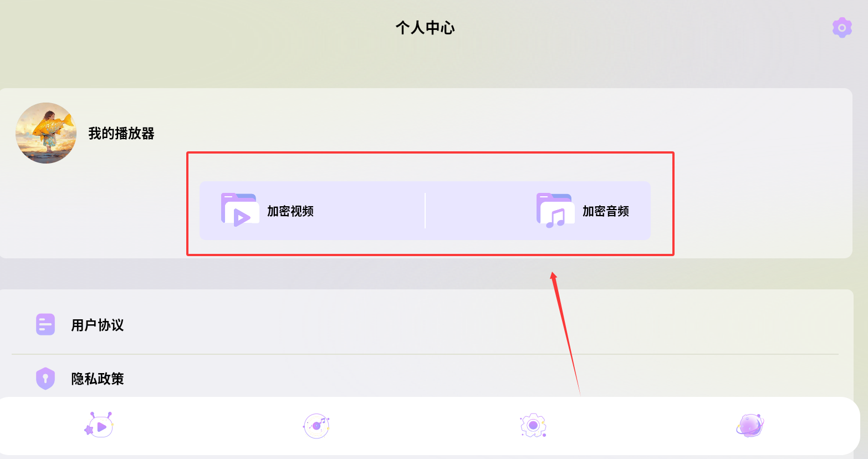Screen dimensions: 868x459
Task: Select the gear tab in bottom navigation
Action: [x=533, y=426]
